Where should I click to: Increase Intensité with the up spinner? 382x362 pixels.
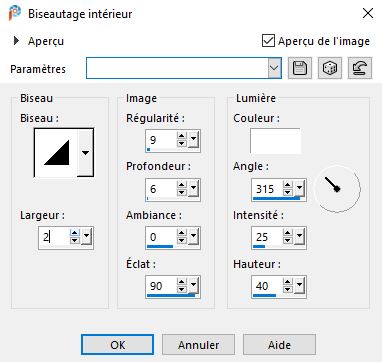[x=287, y=233]
